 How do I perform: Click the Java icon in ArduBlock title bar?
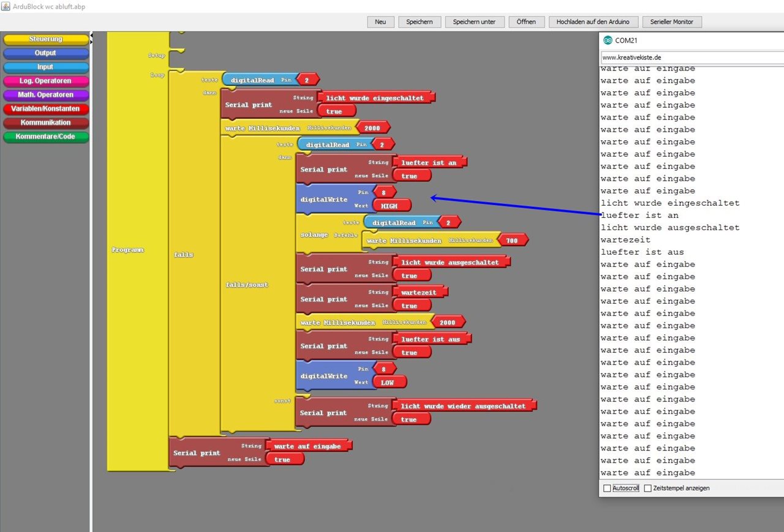6,6
